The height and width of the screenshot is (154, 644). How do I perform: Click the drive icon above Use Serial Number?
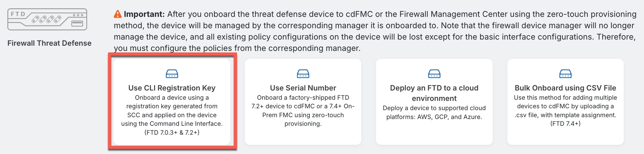coord(303,74)
